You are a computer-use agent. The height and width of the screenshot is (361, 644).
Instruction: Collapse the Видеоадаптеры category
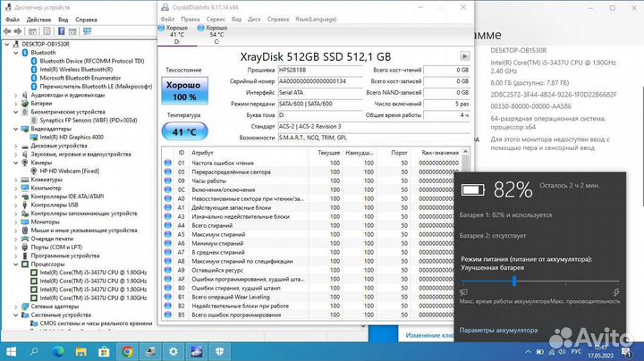15,129
